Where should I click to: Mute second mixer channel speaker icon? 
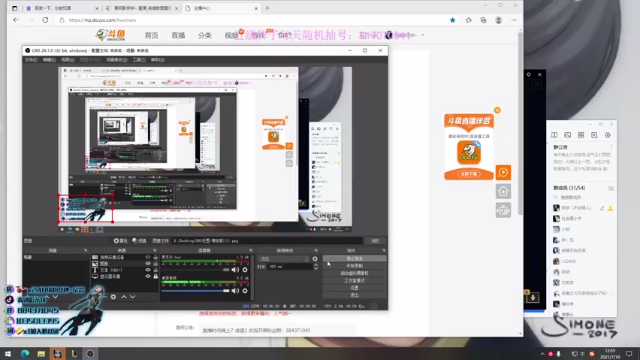point(235,291)
